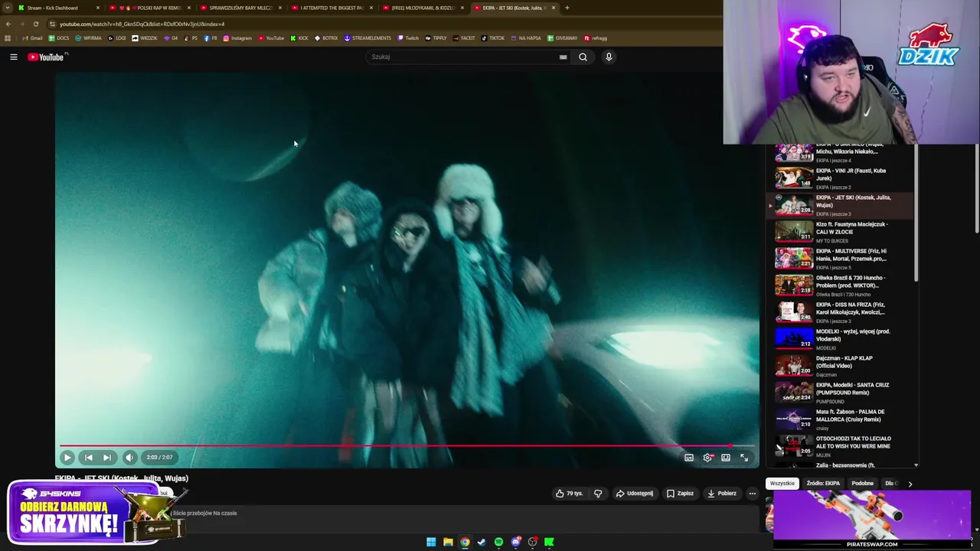The width and height of the screenshot is (980, 551).
Task: Like the video with 79 tys. thumbs up
Action: tap(569, 494)
